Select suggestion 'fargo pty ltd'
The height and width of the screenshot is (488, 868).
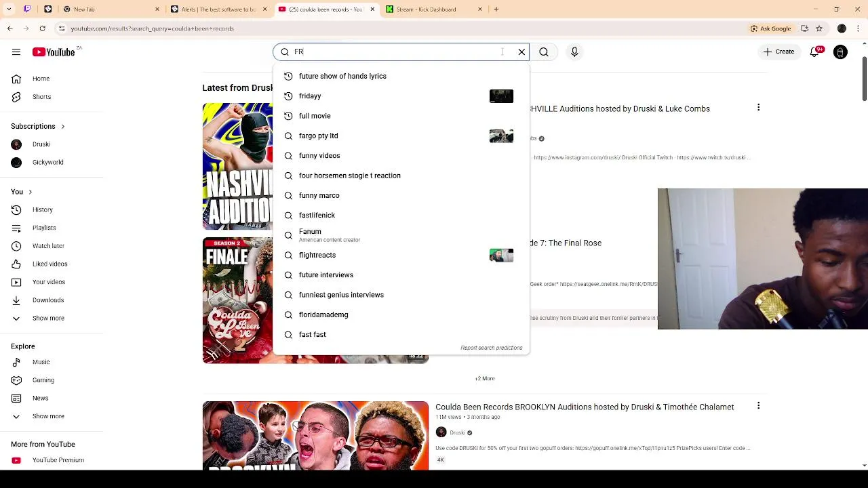click(x=401, y=136)
